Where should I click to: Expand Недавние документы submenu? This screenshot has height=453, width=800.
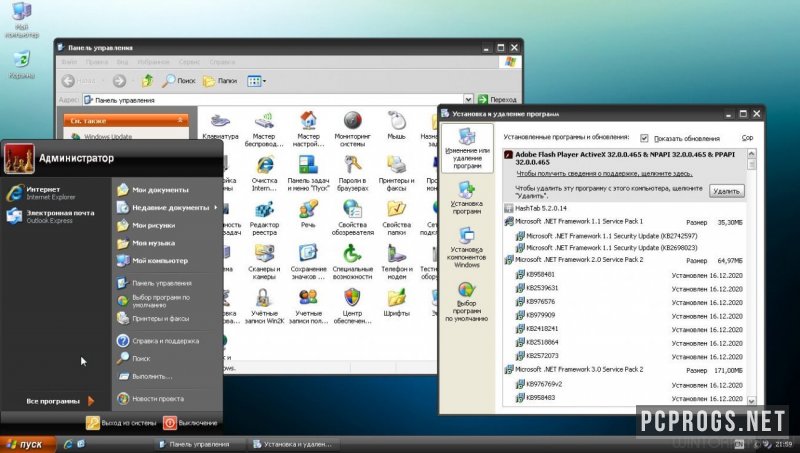pyautogui.click(x=168, y=208)
